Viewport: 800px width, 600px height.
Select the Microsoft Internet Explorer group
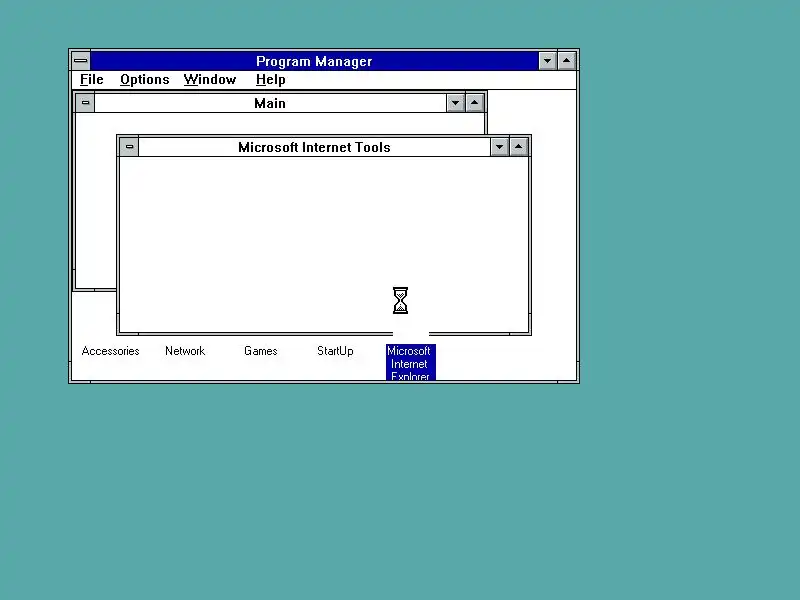(x=410, y=362)
